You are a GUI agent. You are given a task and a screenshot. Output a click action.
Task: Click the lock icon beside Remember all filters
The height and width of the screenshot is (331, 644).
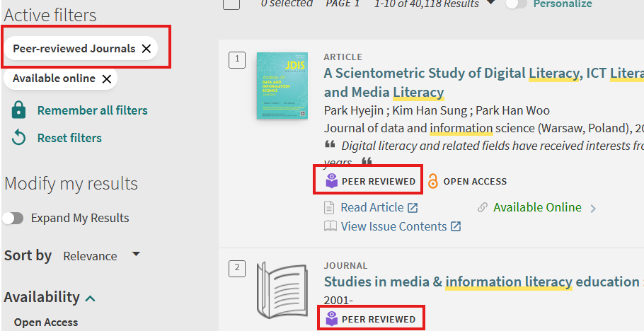19,110
